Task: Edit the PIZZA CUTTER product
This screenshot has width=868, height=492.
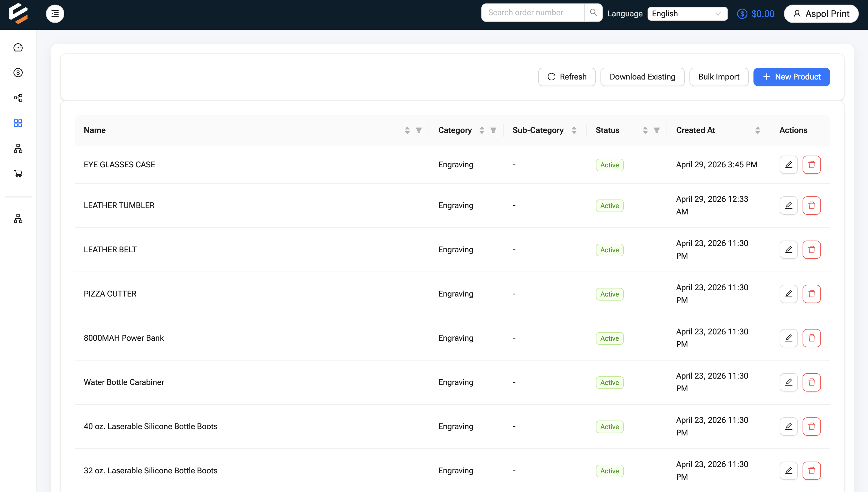Action: tap(788, 294)
